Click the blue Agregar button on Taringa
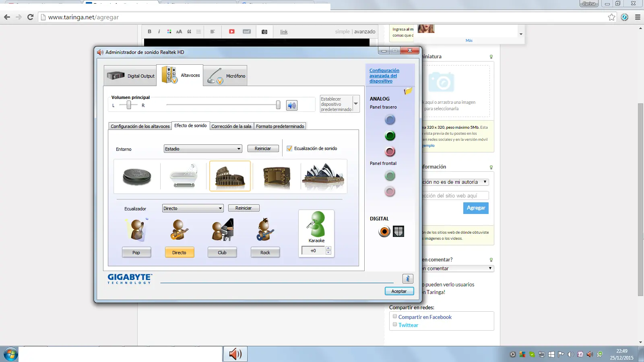Image resolution: width=644 pixels, height=362 pixels. [x=476, y=208]
